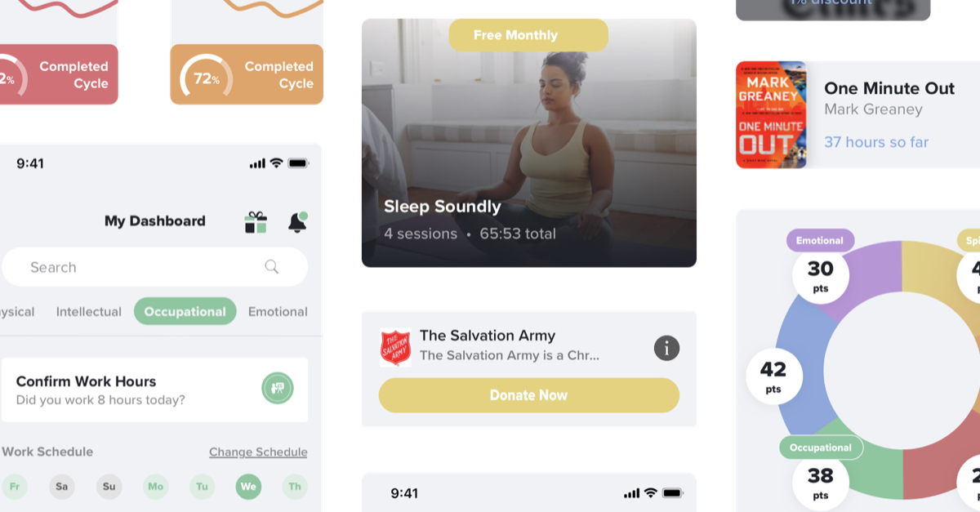The height and width of the screenshot is (512, 980).
Task: Open Salvation Army info icon
Action: [x=666, y=348]
